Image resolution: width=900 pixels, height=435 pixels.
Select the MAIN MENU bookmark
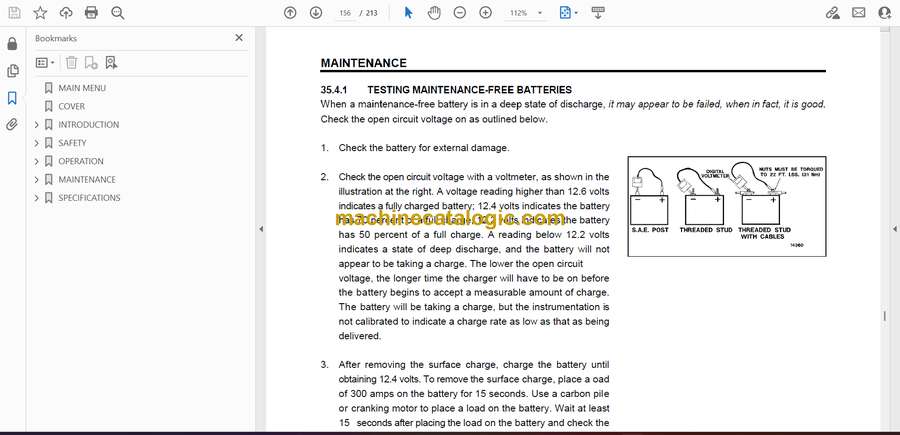click(x=82, y=88)
